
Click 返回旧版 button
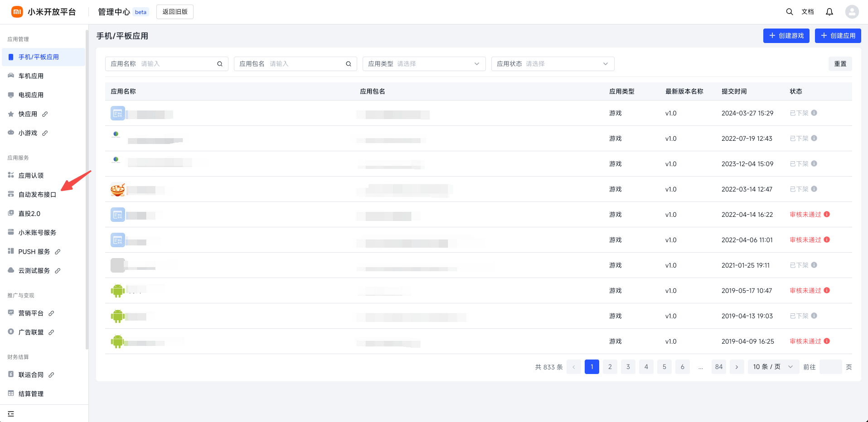[175, 12]
